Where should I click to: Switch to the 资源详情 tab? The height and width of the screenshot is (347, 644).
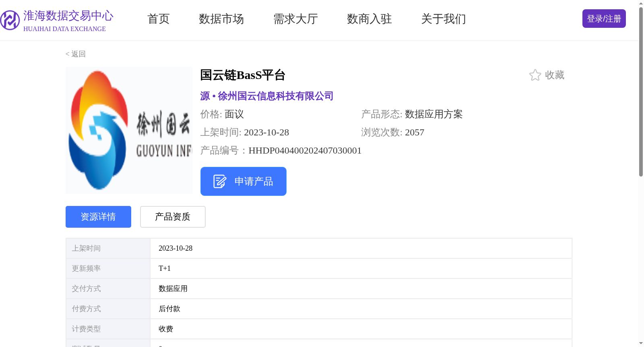tap(98, 217)
